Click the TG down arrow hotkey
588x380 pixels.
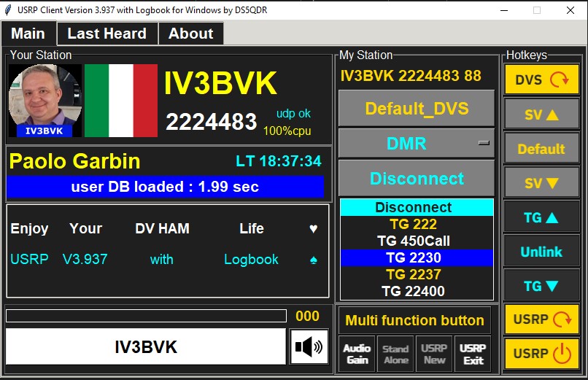[x=541, y=286]
